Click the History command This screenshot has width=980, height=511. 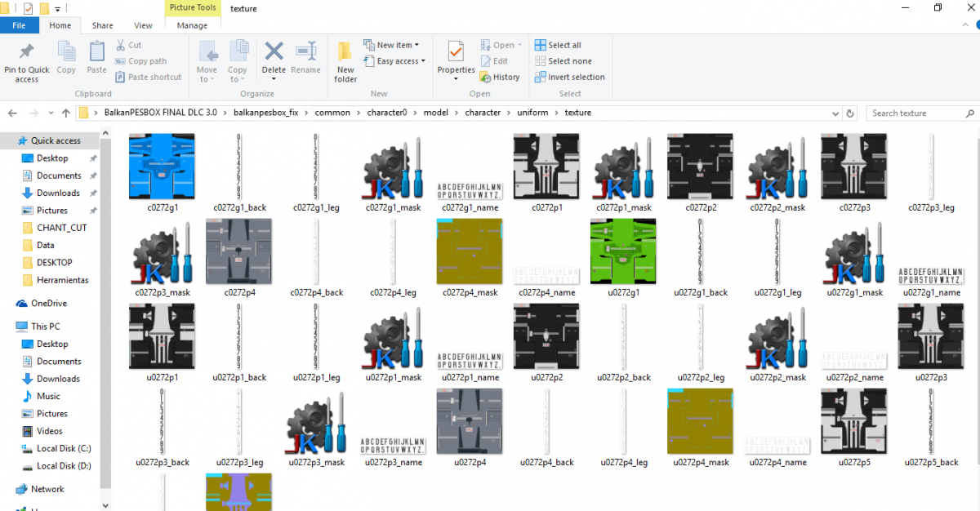(x=500, y=77)
